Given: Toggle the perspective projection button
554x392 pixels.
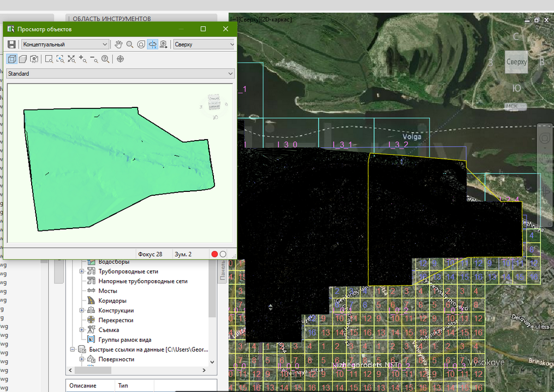Looking at the screenshot, I should click(x=23, y=59).
